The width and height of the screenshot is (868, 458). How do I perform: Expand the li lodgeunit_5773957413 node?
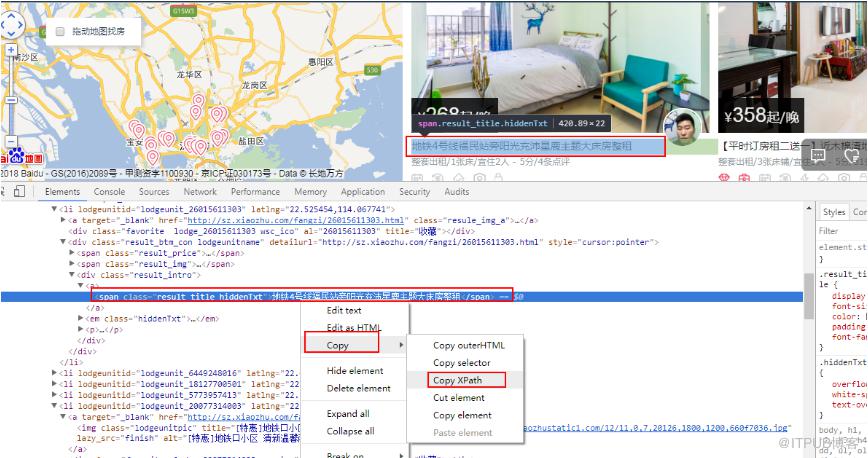click(54, 395)
